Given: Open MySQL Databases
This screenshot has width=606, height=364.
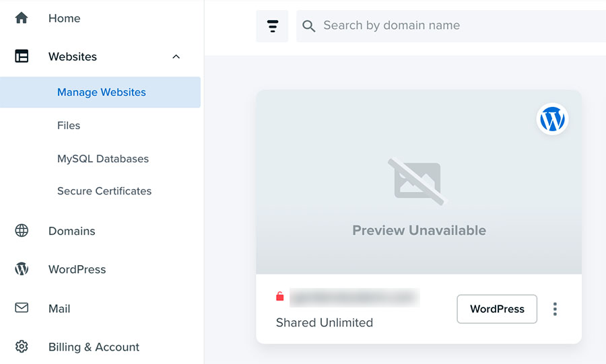Looking at the screenshot, I should (103, 159).
